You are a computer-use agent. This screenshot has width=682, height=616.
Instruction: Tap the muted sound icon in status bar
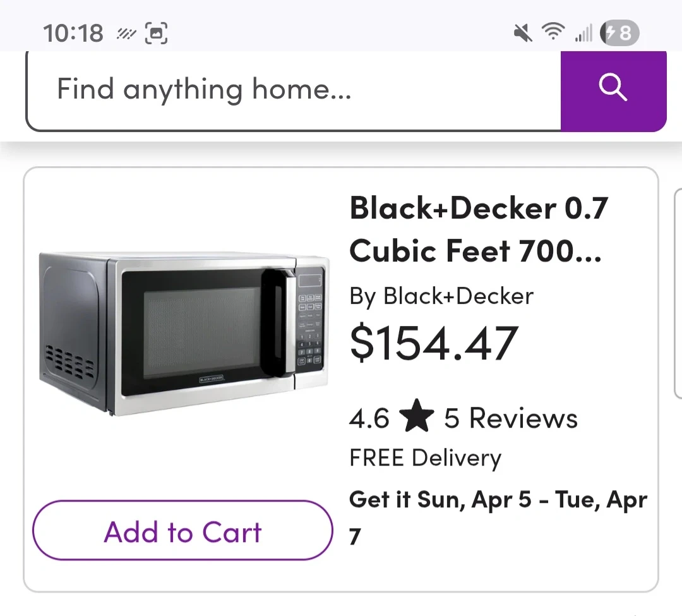tap(523, 32)
